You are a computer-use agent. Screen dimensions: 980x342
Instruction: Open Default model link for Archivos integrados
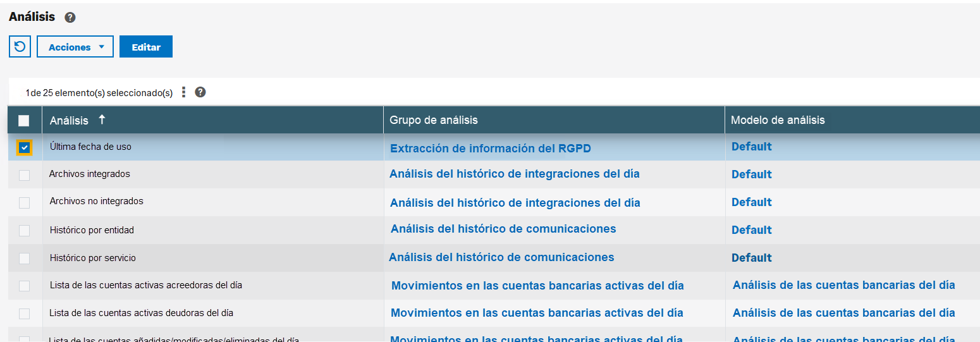(x=751, y=174)
